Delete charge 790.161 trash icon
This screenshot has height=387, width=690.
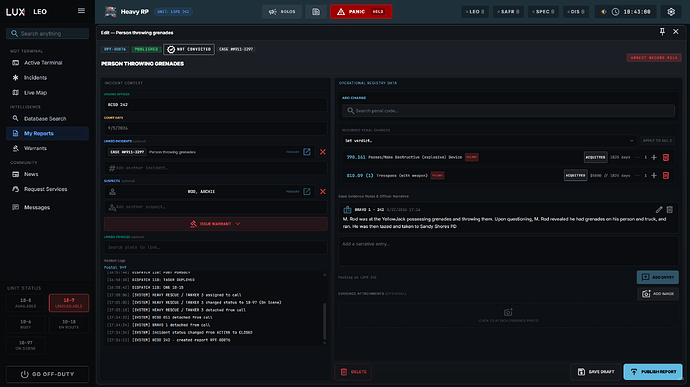(666, 157)
